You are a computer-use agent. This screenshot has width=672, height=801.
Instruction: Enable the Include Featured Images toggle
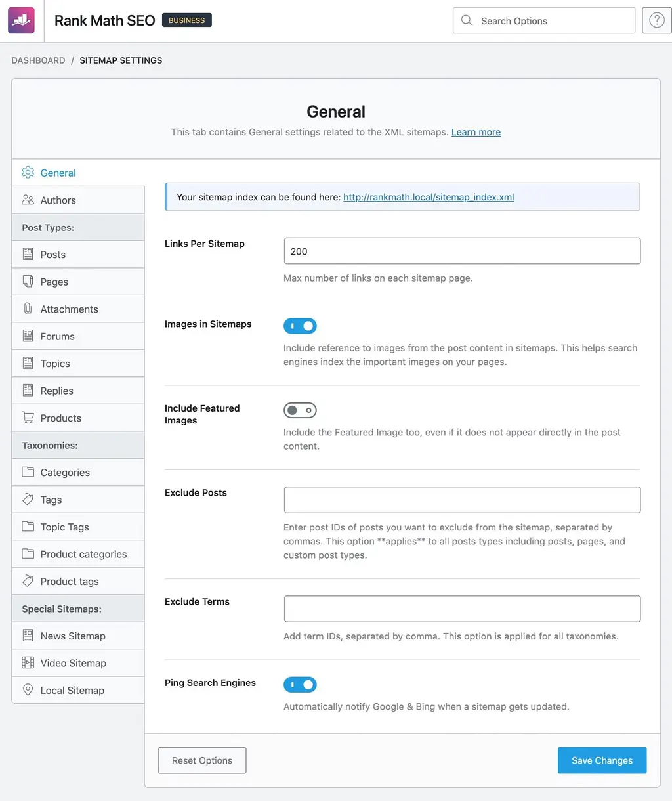(300, 410)
